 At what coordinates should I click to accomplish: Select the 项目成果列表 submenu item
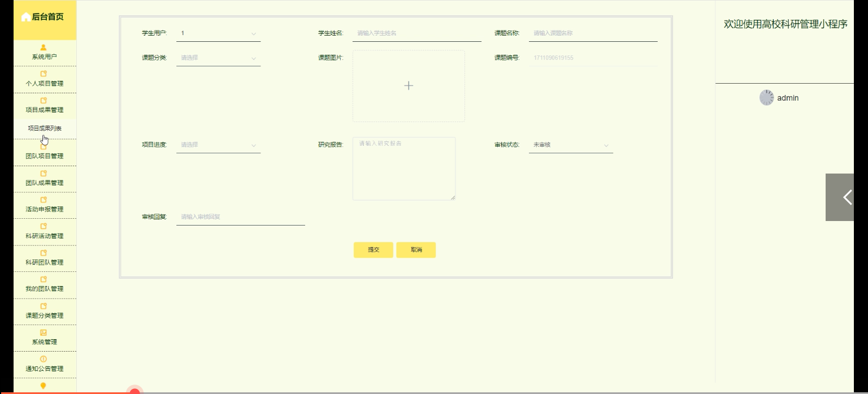45,128
